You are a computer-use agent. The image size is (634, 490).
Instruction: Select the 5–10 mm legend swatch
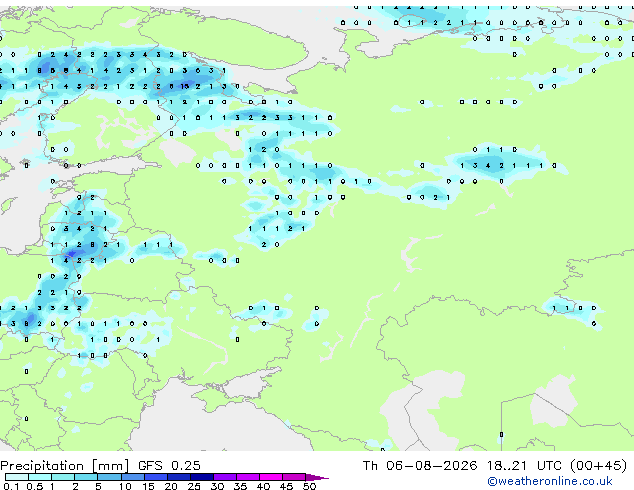pyautogui.click(x=109, y=477)
